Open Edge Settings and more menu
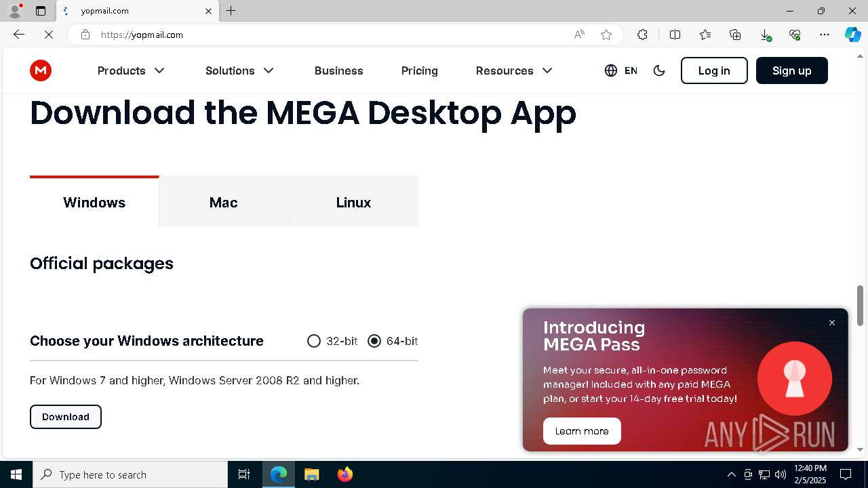 (x=825, y=35)
